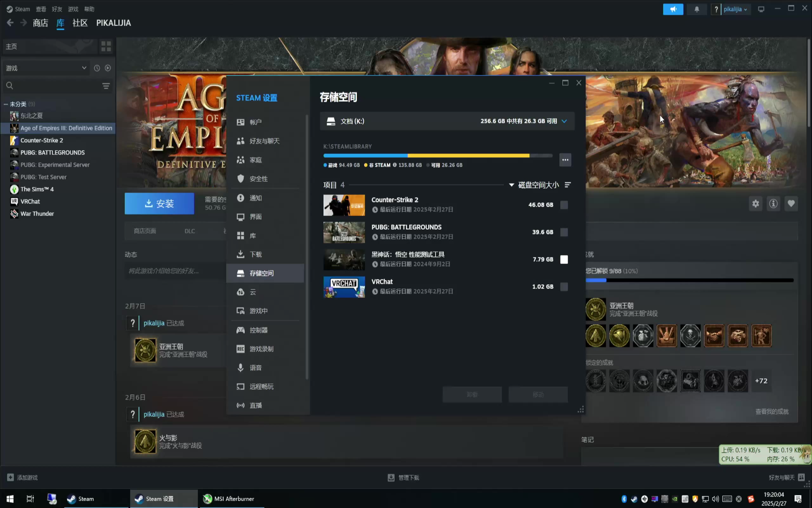This screenshot has width=812, height=508.
Task: Toggle the sort order icon beside 磁盘空间大小
Action: click(x=568, y=185)
